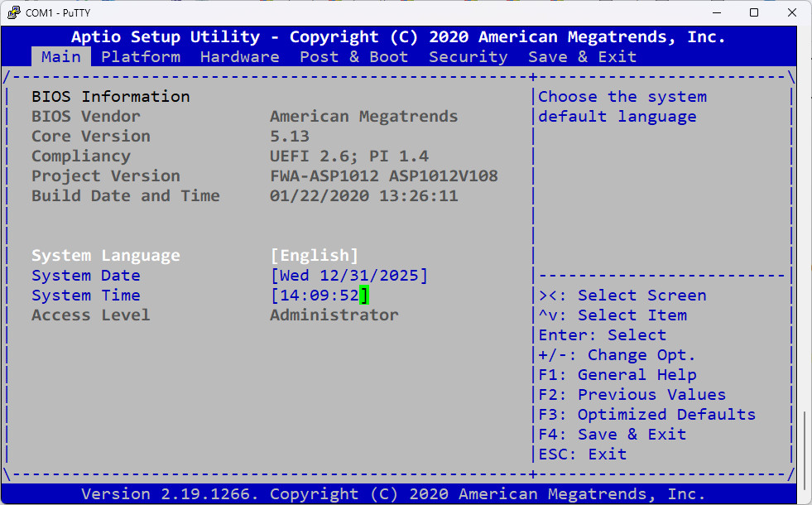Click the Compliancy label
Screen dimensions: 812x505
(81, 156)
